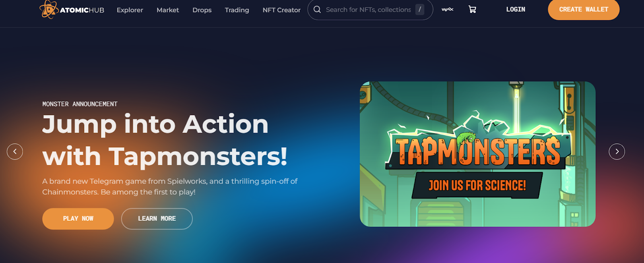This screenshot has height=263, width=644.
Task: Click the 'Jump into Action with Tapmonsters!' headline
Action: (x=165, y=140)
